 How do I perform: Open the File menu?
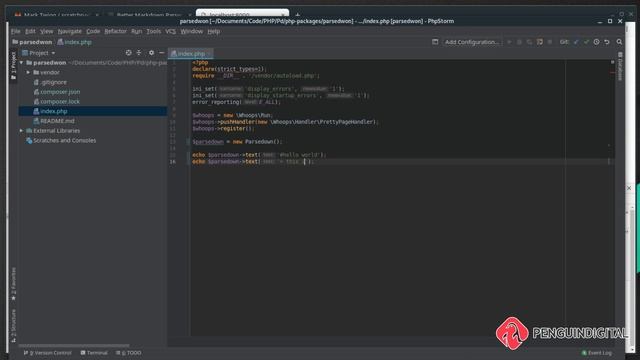pos(16,31)
